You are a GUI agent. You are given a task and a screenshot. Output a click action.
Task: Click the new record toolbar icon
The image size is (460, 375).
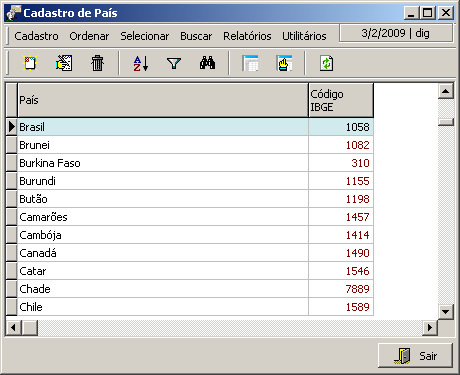(30, 63)
